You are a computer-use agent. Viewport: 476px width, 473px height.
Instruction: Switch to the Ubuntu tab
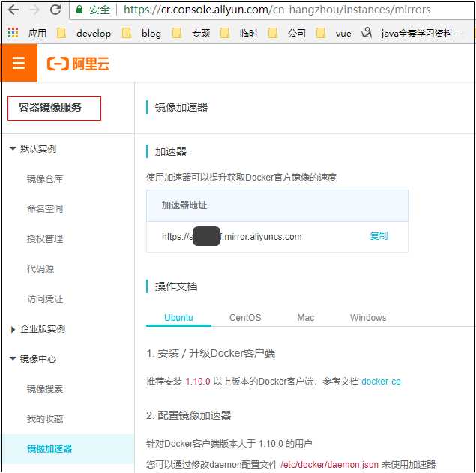(x=178, y=318)
